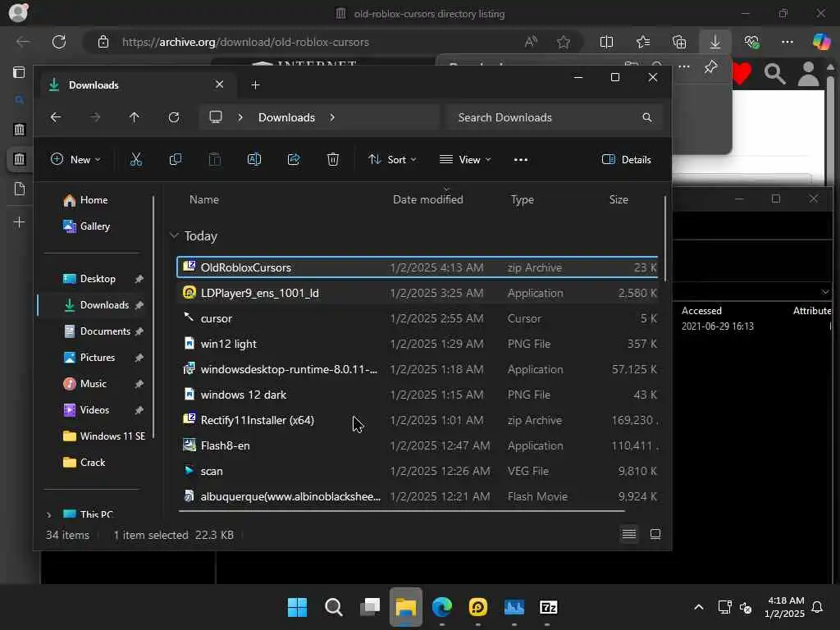840x630 pixels.
Task: Select Rectify11Installer (x64) zip file
Action: coord(418,420)
